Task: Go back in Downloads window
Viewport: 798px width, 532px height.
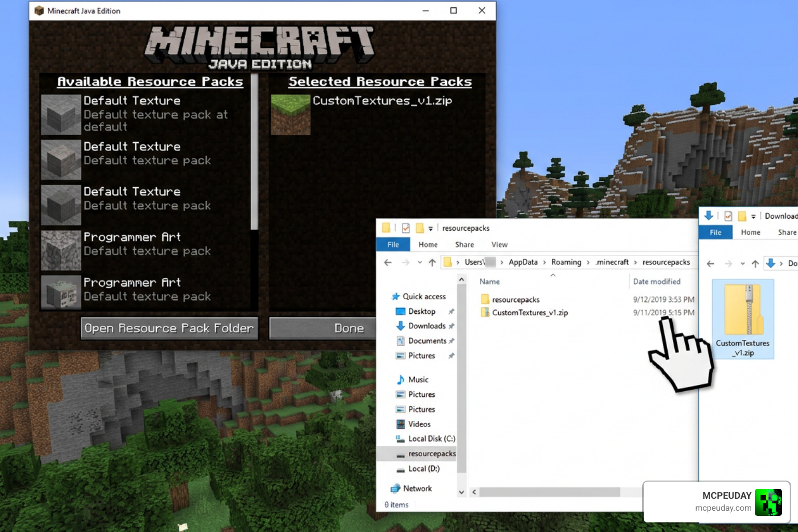Action: click(x=711, y=264)
